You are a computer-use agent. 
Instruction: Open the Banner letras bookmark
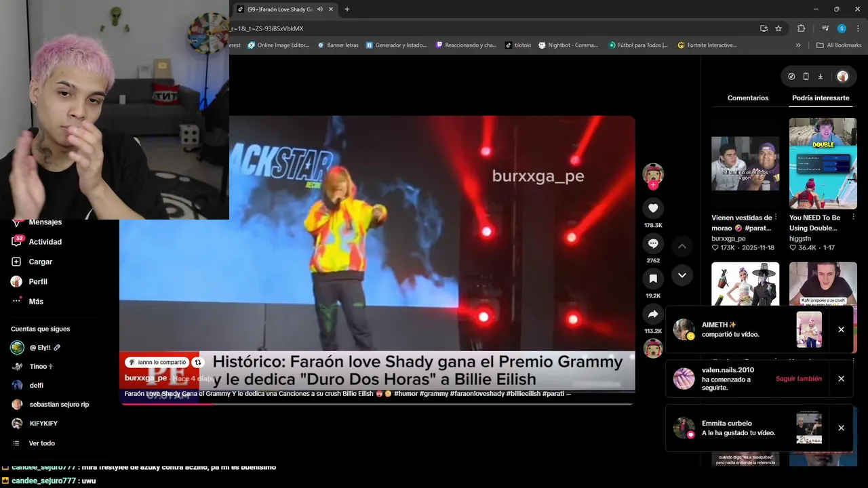[338, 45]
